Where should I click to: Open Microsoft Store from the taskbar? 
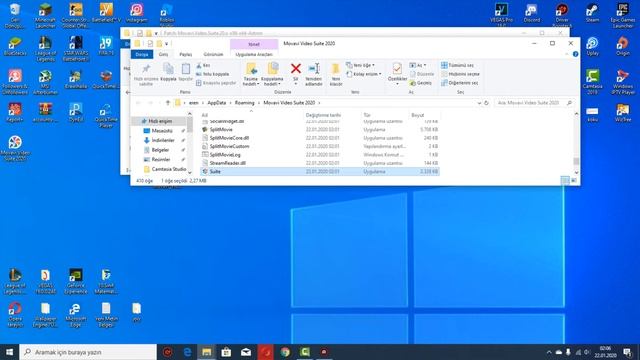(226, 352)
